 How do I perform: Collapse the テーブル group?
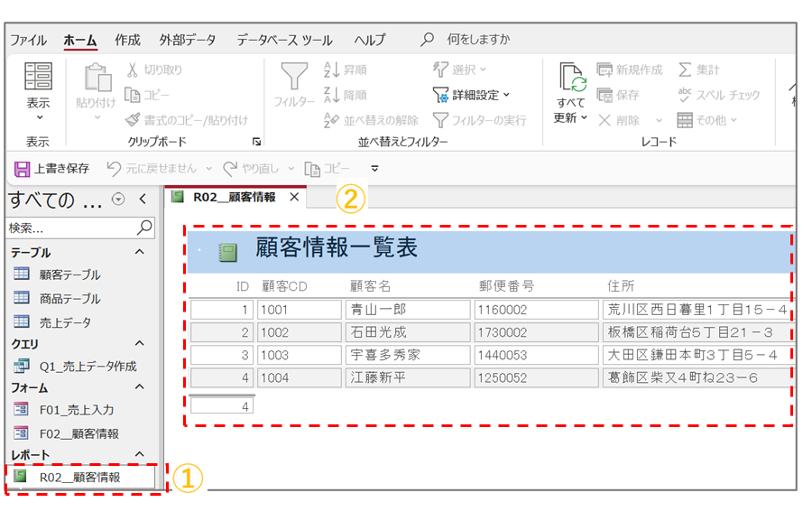(139, 253)
